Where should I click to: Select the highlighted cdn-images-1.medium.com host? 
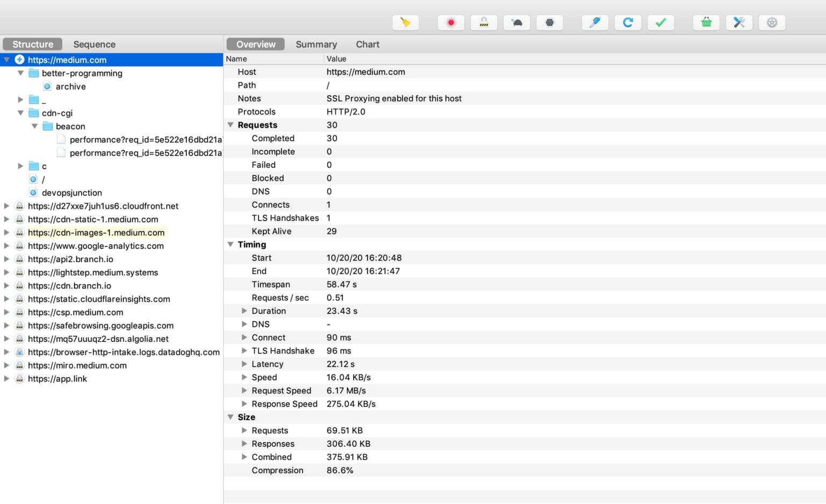(x=96, y=233)
